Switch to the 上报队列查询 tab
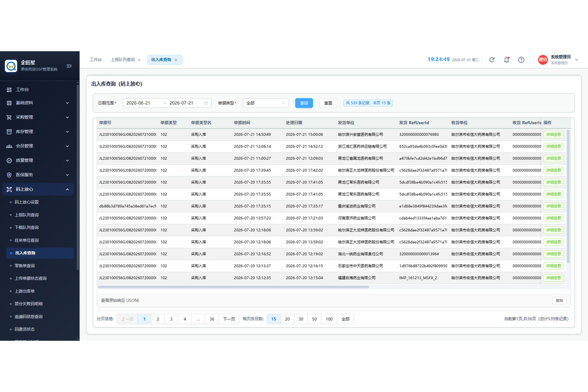 (x=123, y=60)
